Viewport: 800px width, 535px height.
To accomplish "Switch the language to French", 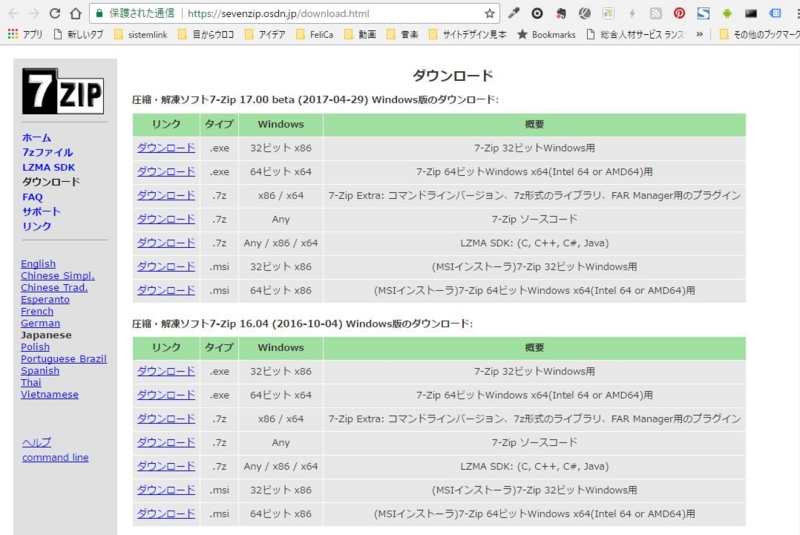I will [37, 311].
